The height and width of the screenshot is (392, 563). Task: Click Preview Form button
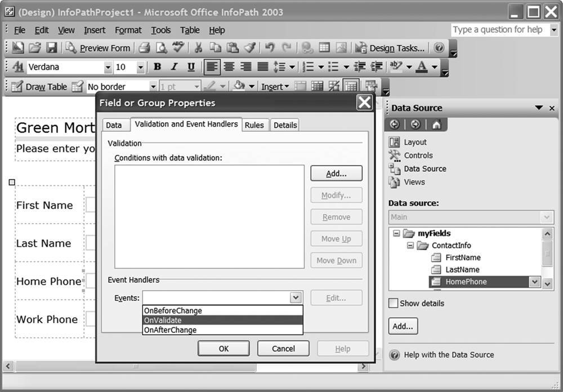pyautogui.click(x=98, y=48)
